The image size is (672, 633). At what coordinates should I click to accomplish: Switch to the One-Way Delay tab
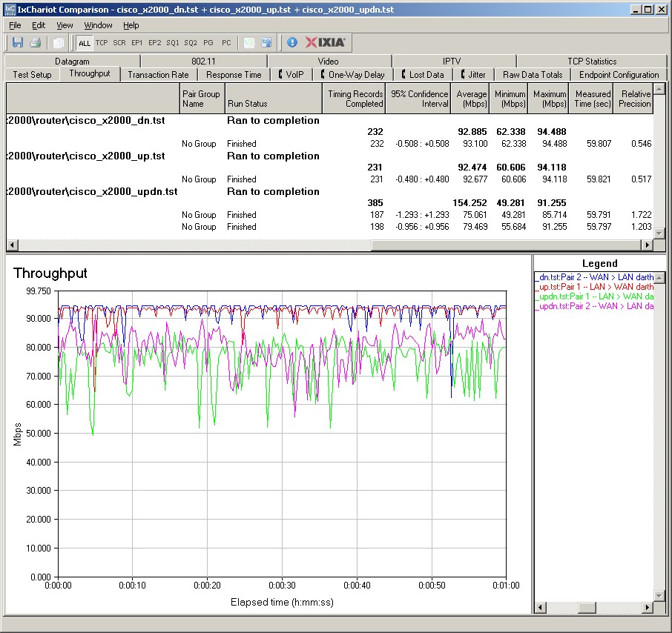353,75
